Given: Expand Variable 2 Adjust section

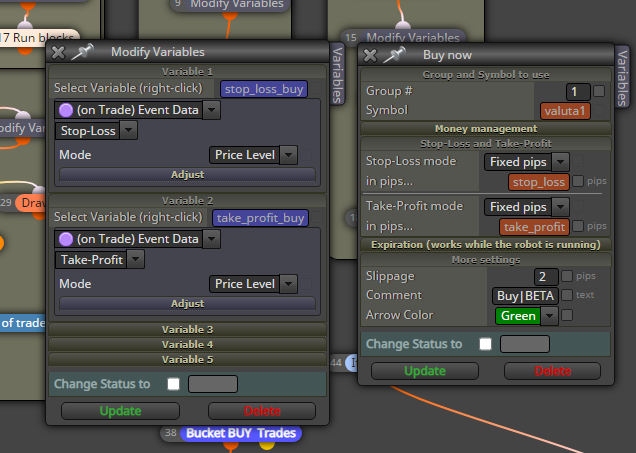Looking at the screenshot, I should [x=187, y=304].
